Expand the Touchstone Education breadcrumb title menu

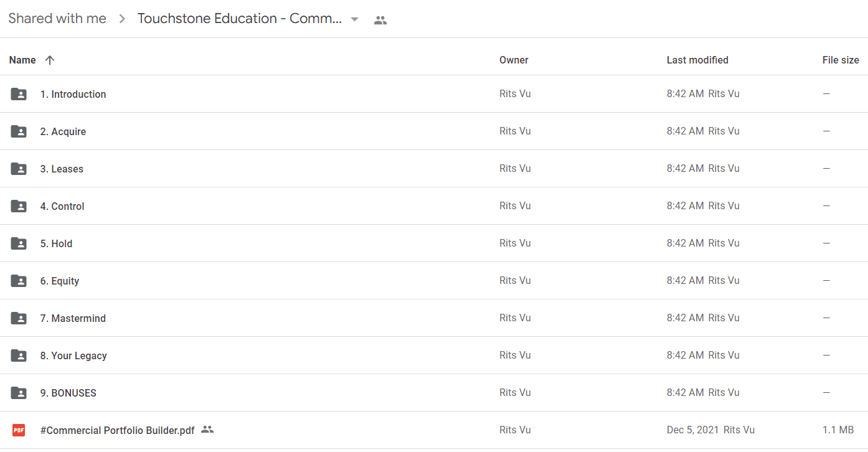(240, 19)
